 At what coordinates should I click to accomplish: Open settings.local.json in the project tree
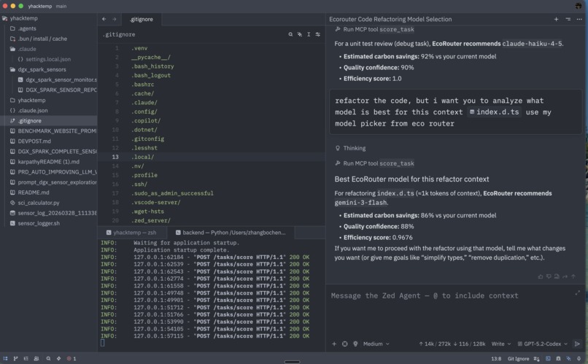[48, 59]
